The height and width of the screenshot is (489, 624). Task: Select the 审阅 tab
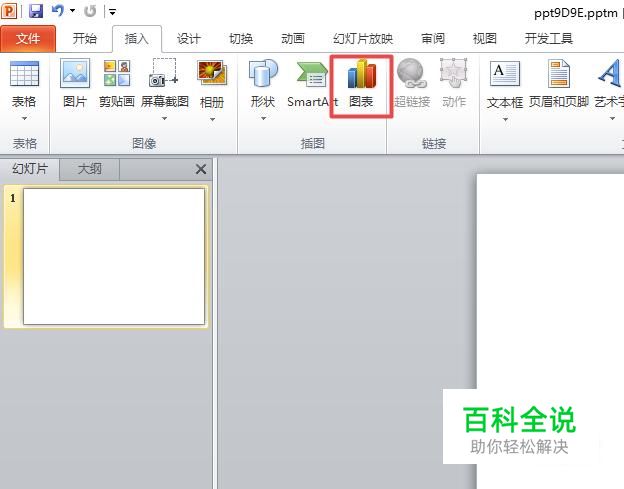[x=433, y=39]
